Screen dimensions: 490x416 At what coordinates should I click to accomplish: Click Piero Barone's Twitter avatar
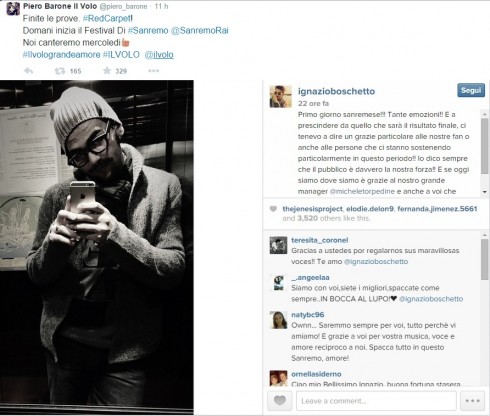pos(13,9)
